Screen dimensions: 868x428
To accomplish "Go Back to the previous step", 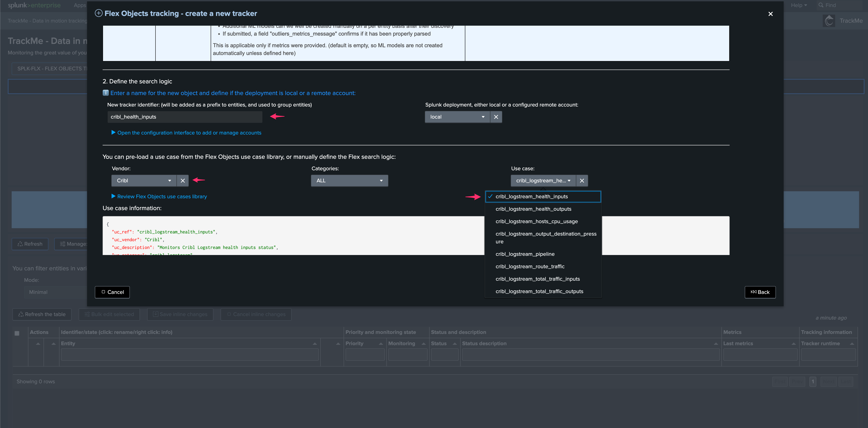I will click(760, 292).
